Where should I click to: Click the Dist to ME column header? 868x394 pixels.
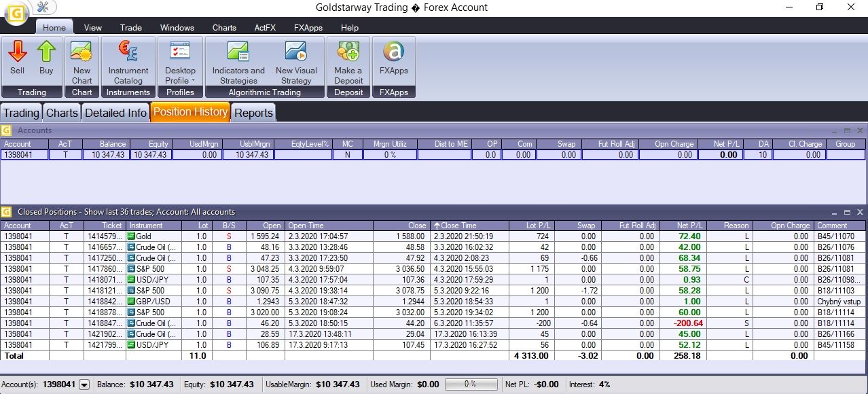(x=444, y=144)
